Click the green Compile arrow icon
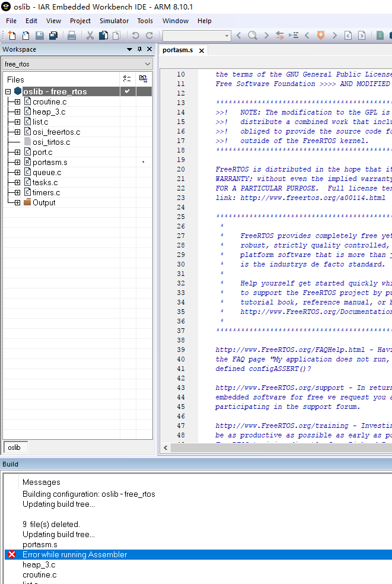Viewport: 392px width, 584px height. [x=380, y=36]
